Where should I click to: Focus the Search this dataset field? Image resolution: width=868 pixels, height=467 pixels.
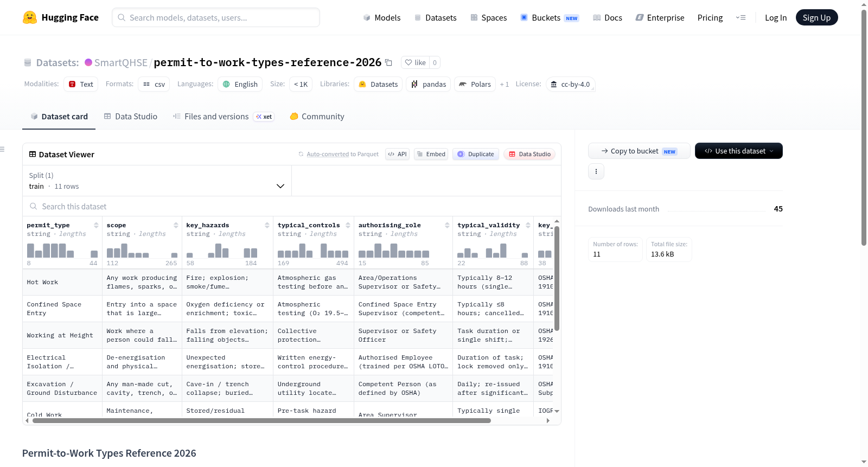pyautogui.click(x=292, y=206)
